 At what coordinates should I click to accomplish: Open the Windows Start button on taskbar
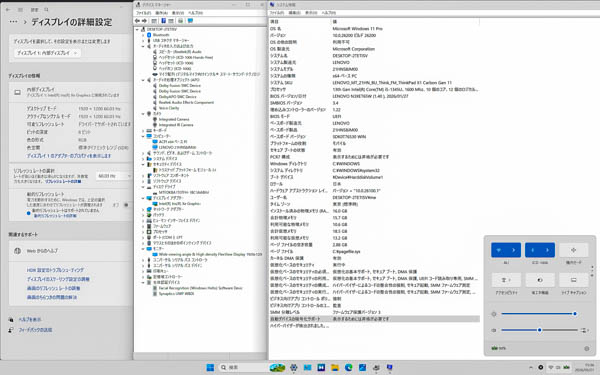210,367
